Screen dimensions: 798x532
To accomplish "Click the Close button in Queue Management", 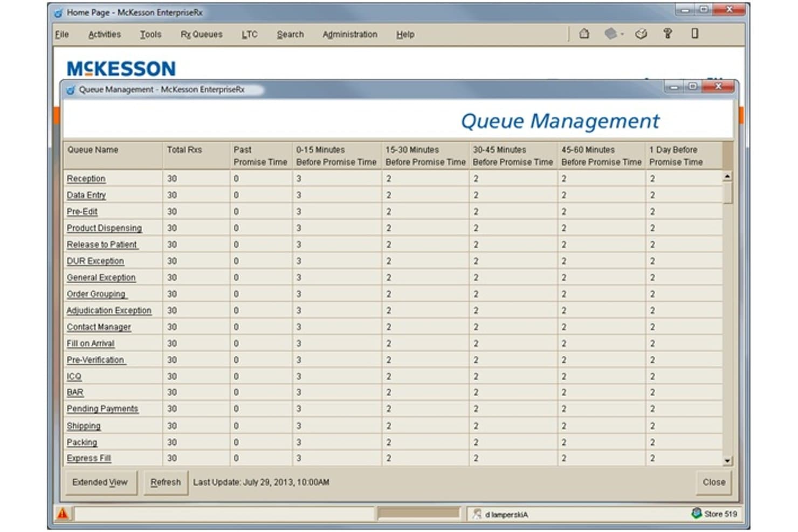I will tap(714, 482).
